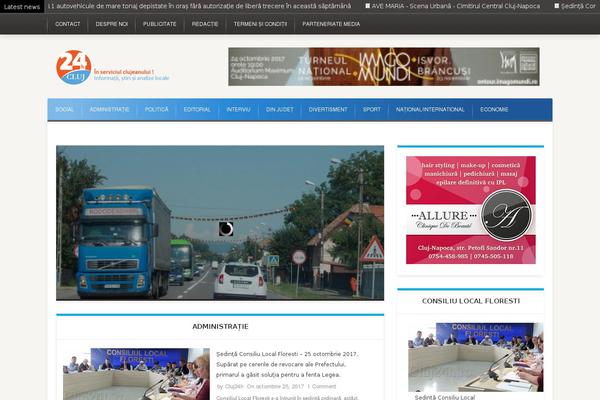Select the Național/Internațional category tab
The image size is (600, 400).
click(x=430, y=109)
